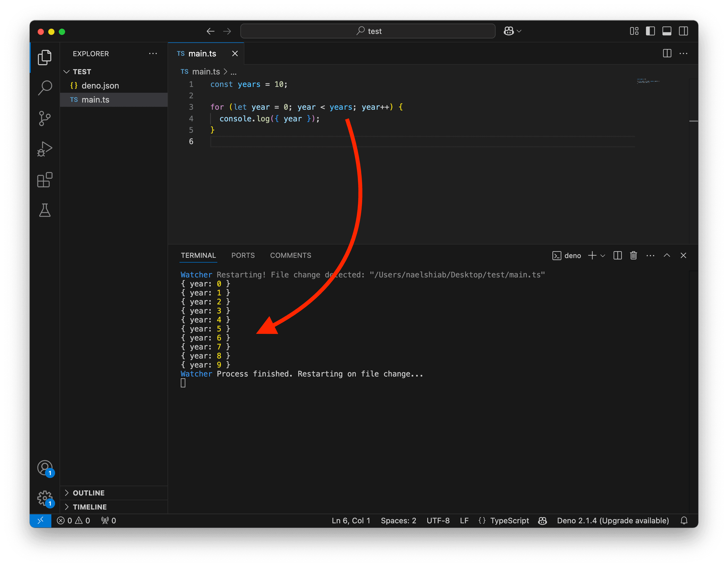This screenshot has width=728, height=567.
Task: Split the terminal pane
Action: [617, 255]
